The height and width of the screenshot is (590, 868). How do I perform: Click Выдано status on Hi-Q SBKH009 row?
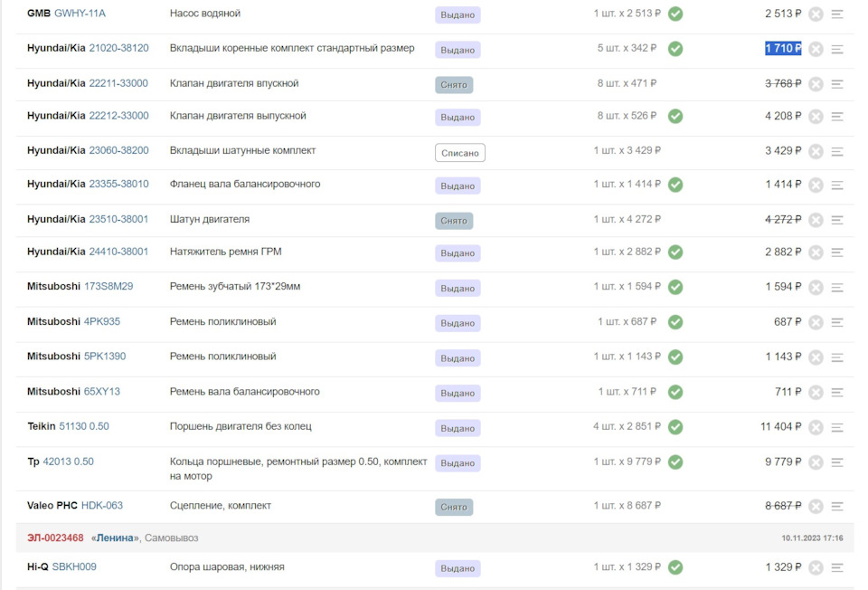point(458,568)
